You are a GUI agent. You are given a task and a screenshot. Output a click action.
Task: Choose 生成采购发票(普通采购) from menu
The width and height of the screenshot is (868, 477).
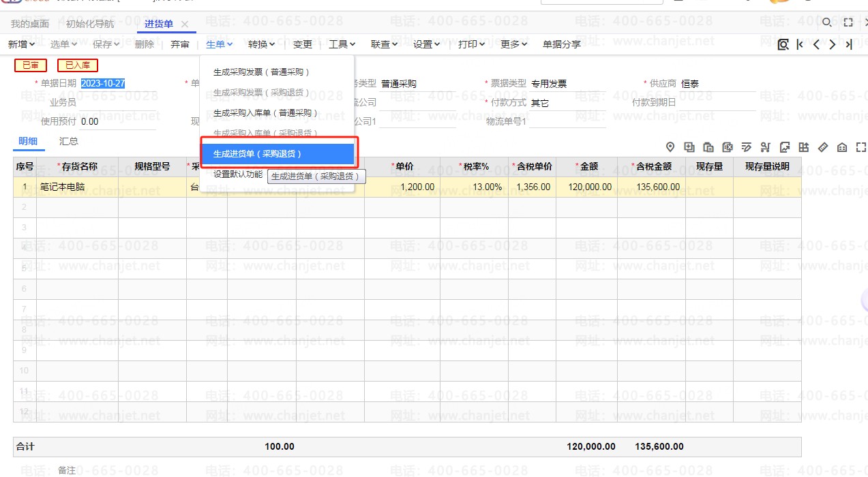[262, 72]
